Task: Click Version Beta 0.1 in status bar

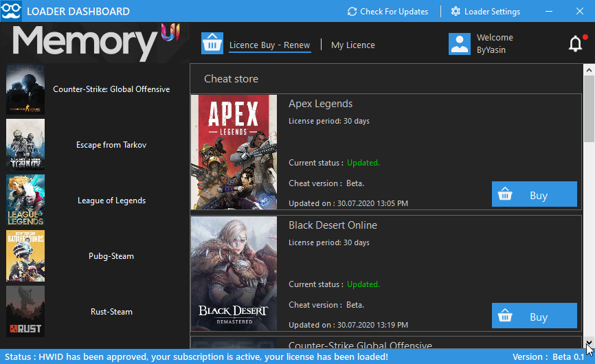Action: [548, 357]
